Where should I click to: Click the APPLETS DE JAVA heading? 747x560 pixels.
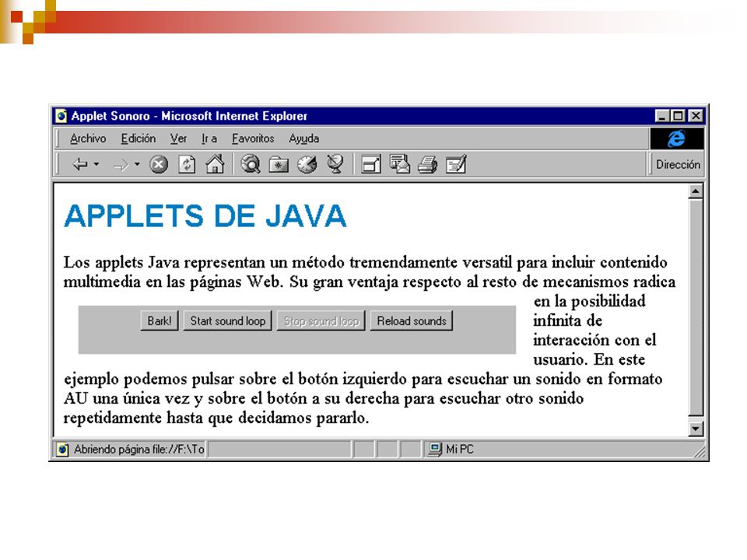pyautogui.click(x=205, y=215)
